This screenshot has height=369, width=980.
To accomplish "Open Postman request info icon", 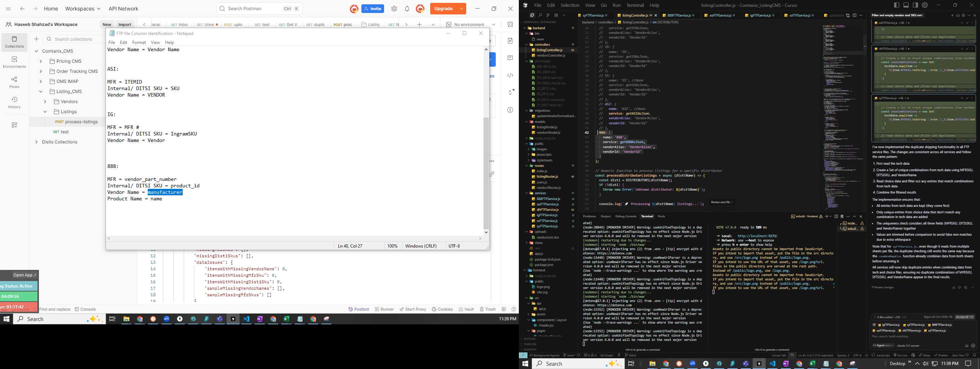I will (x=510, y=110).
